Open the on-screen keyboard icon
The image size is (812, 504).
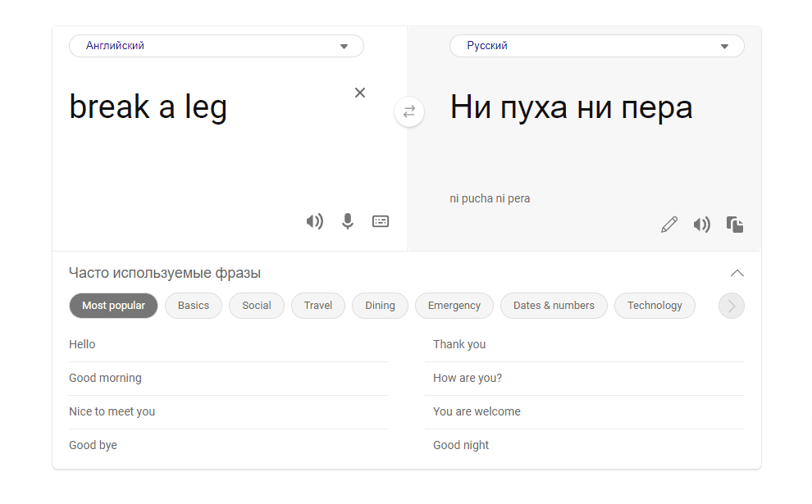click(x=381, y=221)
